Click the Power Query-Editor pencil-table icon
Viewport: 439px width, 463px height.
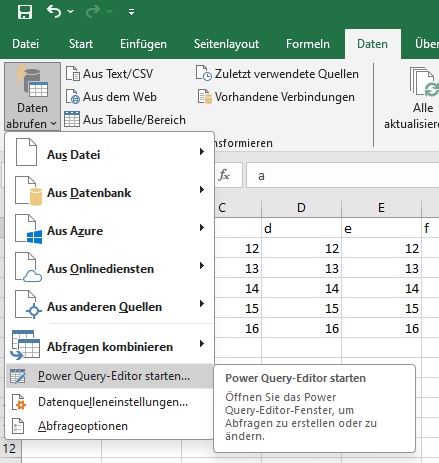[x=18, y=376]
